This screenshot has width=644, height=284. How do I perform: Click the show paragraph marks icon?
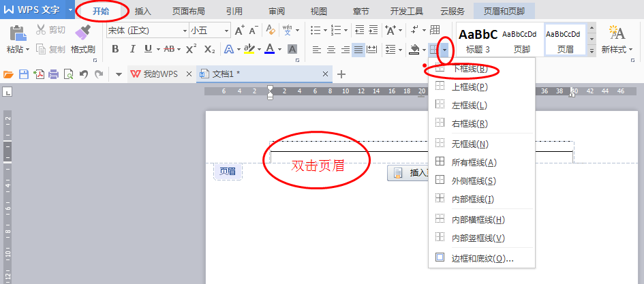click(416, 30)
